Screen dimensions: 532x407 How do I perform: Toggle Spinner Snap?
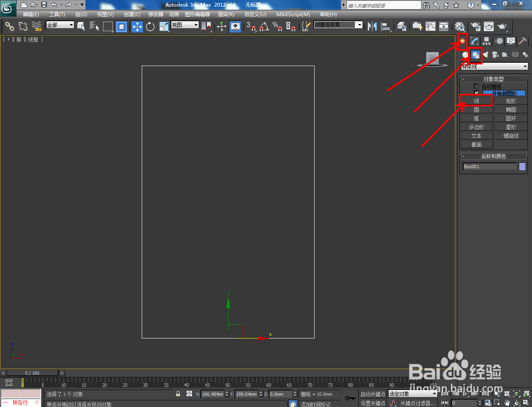[291, 27]
